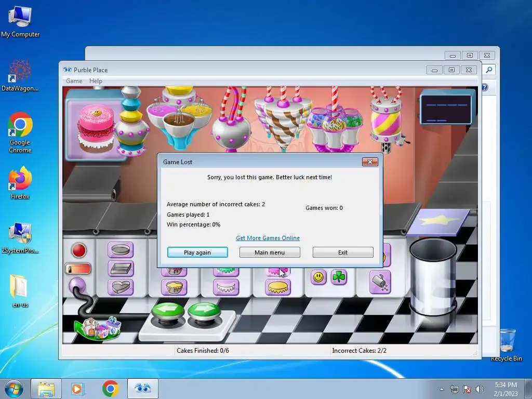The height and width of the screenshot is (399, 532).
Task: Open the 2SystemPro desktop shortcut
Action: (20, 238)
